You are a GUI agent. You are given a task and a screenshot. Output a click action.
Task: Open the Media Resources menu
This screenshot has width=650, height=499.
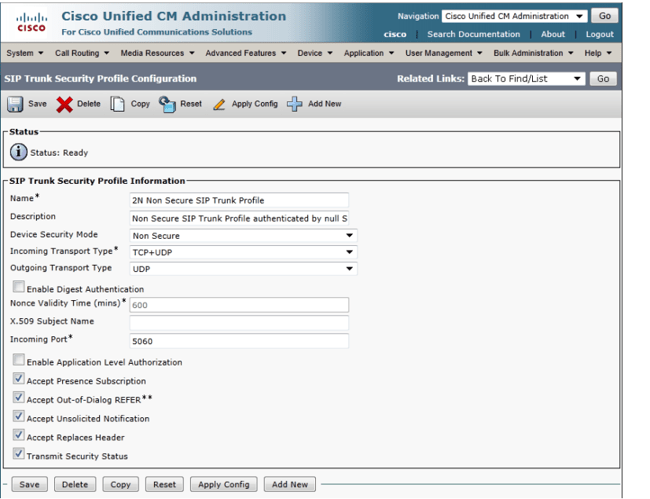click(x=158, y=53)
